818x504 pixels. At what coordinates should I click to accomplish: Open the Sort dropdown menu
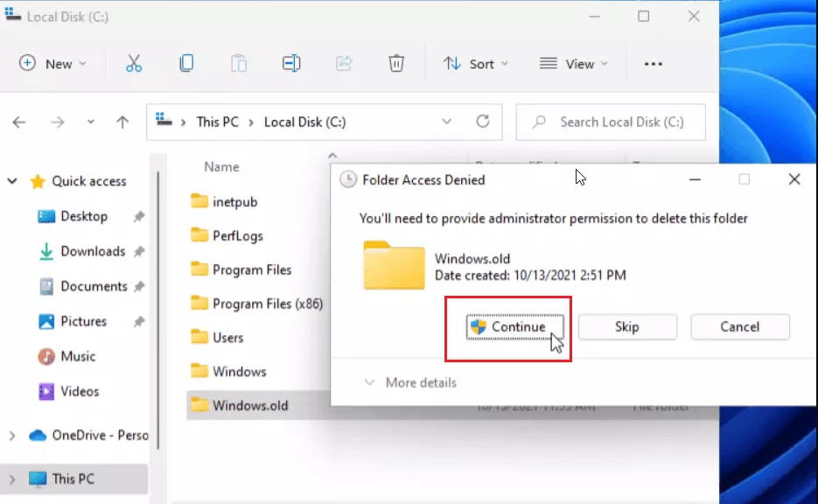pyautogui.click(x=475, y=64)
